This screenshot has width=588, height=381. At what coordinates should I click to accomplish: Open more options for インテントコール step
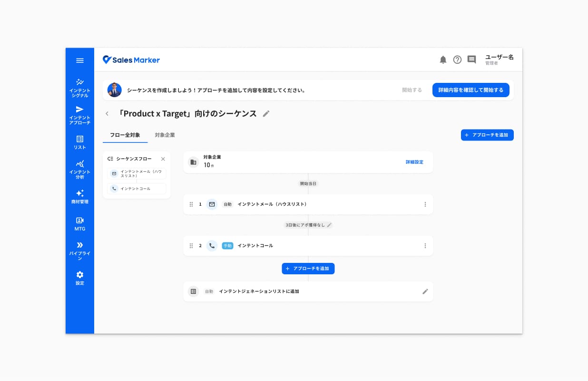[425, 246]
